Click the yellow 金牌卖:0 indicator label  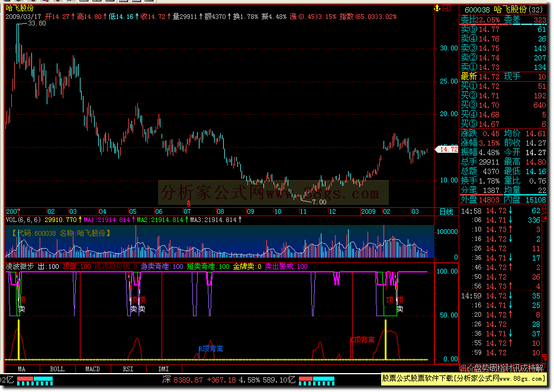[x=247, y=266]
